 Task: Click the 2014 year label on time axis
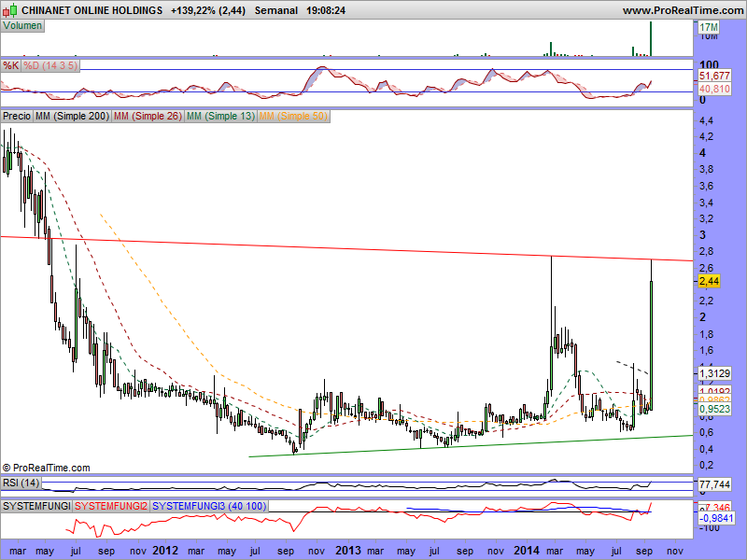click(527, 551)
